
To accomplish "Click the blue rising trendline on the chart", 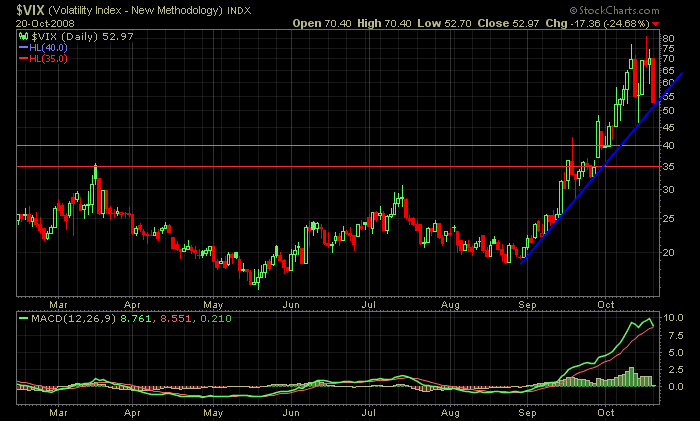I will [602, 170].
